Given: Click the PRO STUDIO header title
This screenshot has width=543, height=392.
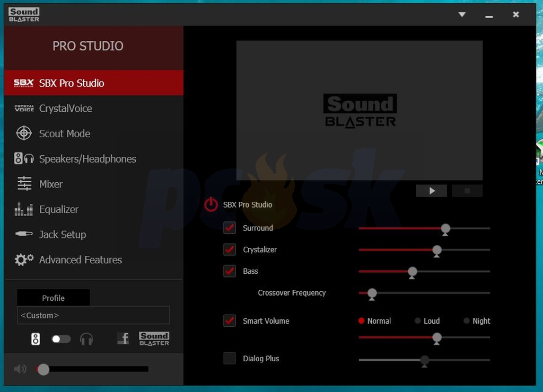Looking at the screenshot, I should click(88, 46).
